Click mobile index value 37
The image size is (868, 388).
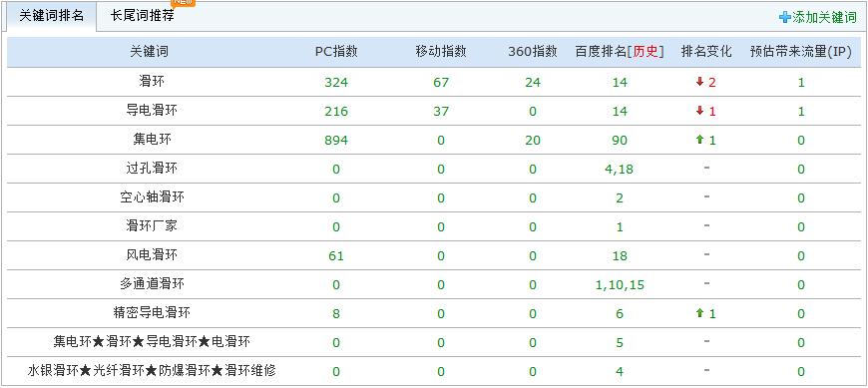(x=441, y=112)
